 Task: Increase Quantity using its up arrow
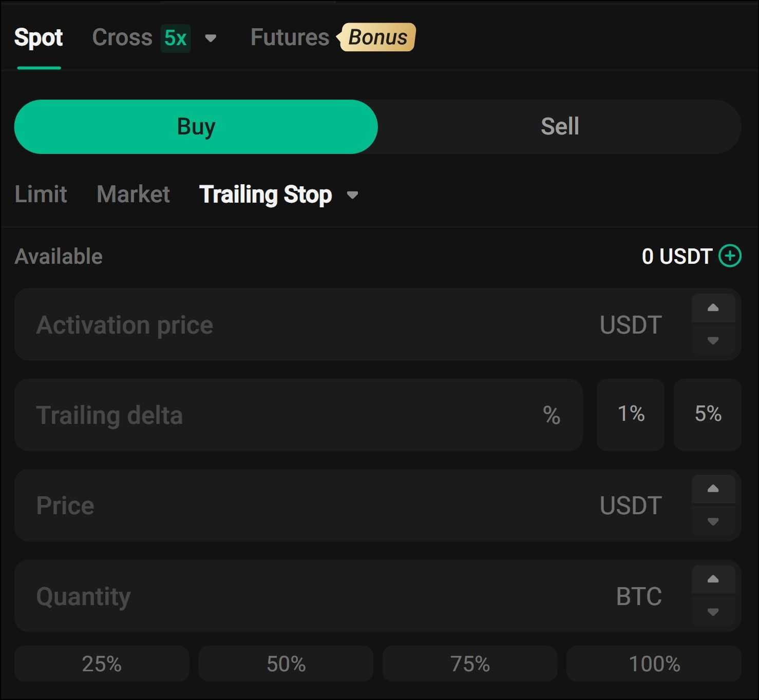pyautogui.click(x=713, y=579)
